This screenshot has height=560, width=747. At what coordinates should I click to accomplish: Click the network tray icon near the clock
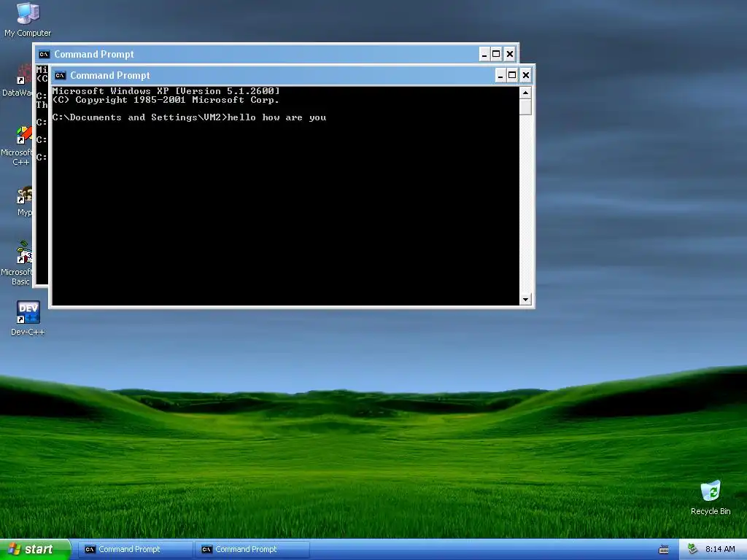(x=692, y=549)
